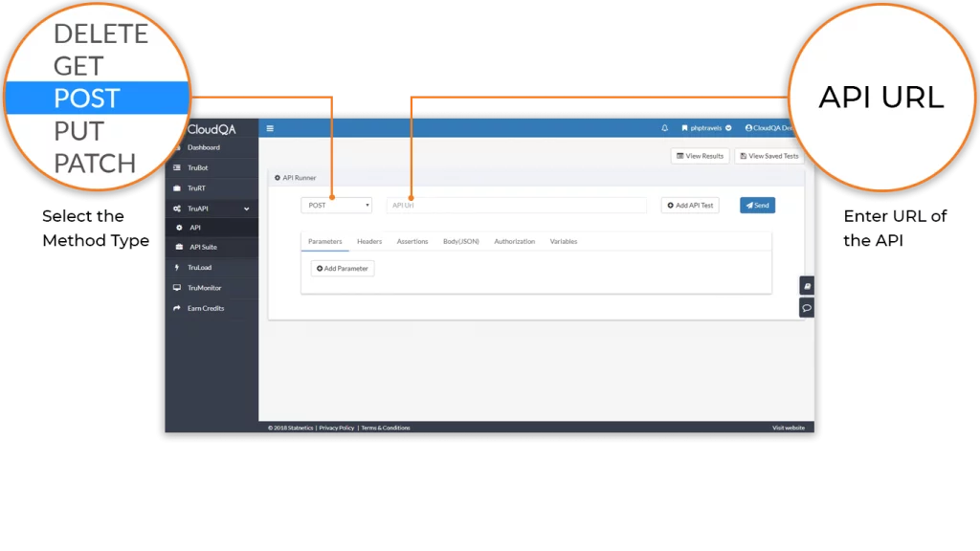The width and height of the screenshot is (980, 551).
Task: Select API sub-item in sidebar
Action: (x=212, y=228)
